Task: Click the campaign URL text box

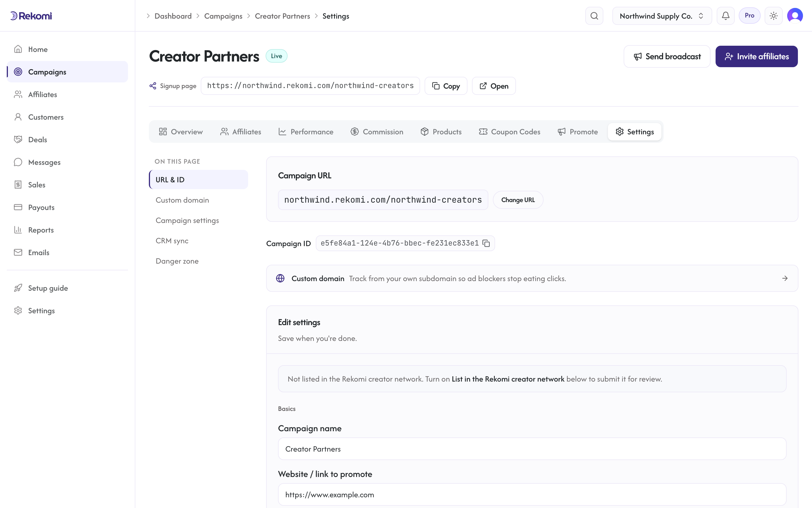Action: (383, 200)
